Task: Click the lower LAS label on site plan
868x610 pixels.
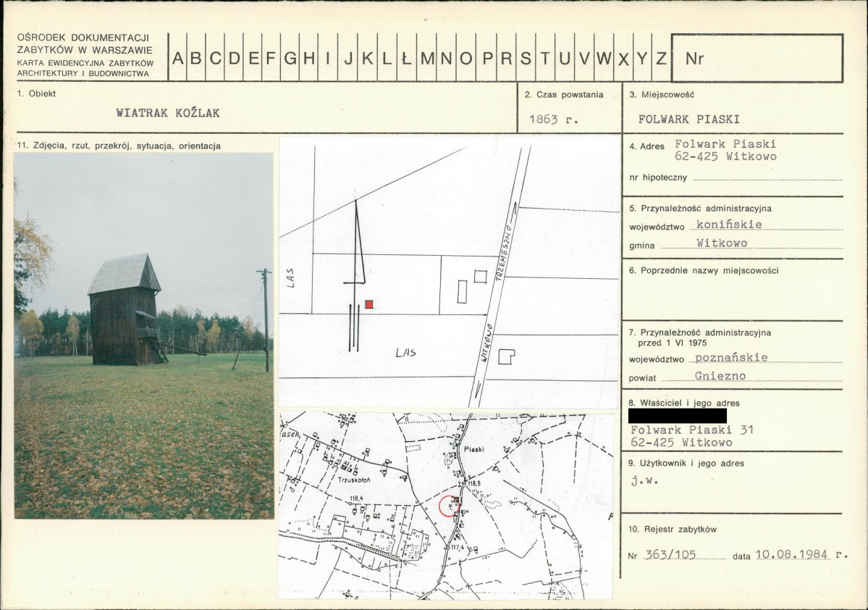Action: [x=406, y=352]
